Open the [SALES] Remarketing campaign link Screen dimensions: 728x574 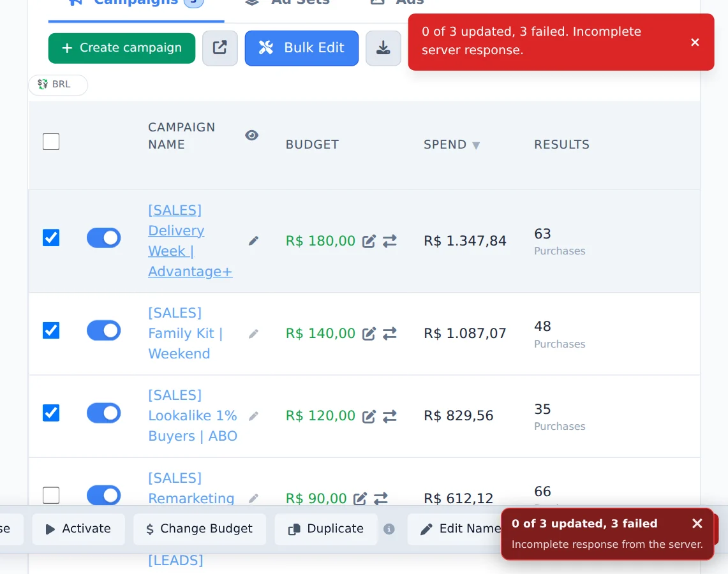(x=191, y=488)
